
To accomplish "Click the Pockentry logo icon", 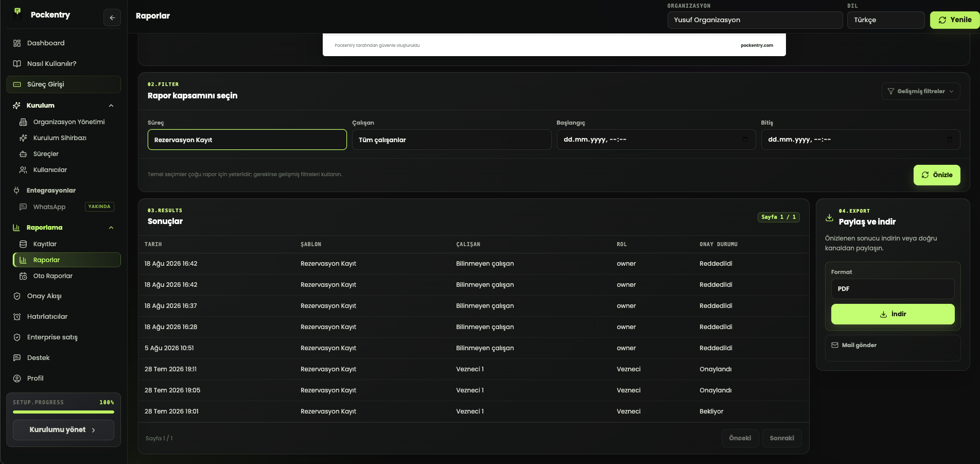I will click(17, 14).
